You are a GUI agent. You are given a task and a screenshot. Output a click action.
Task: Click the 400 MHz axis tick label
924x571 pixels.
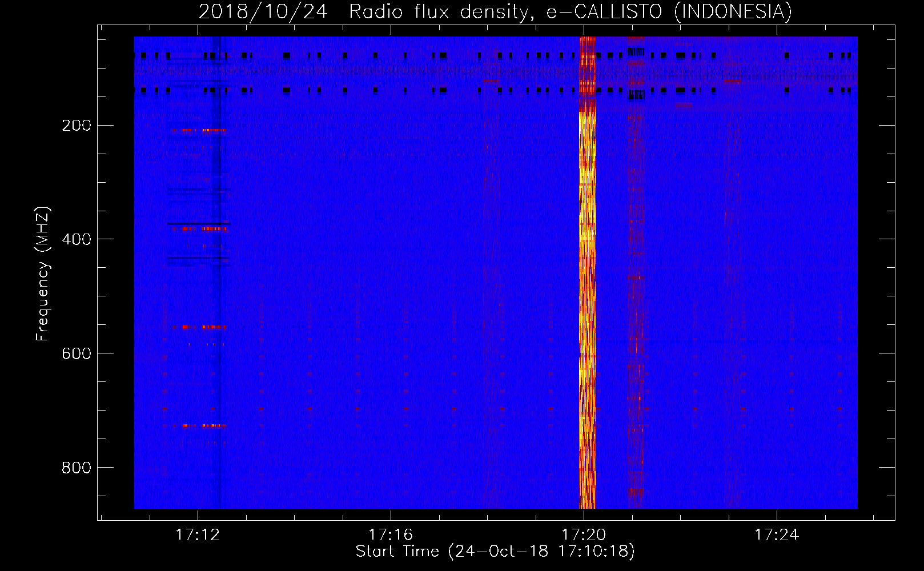click(x=77, y=239)
